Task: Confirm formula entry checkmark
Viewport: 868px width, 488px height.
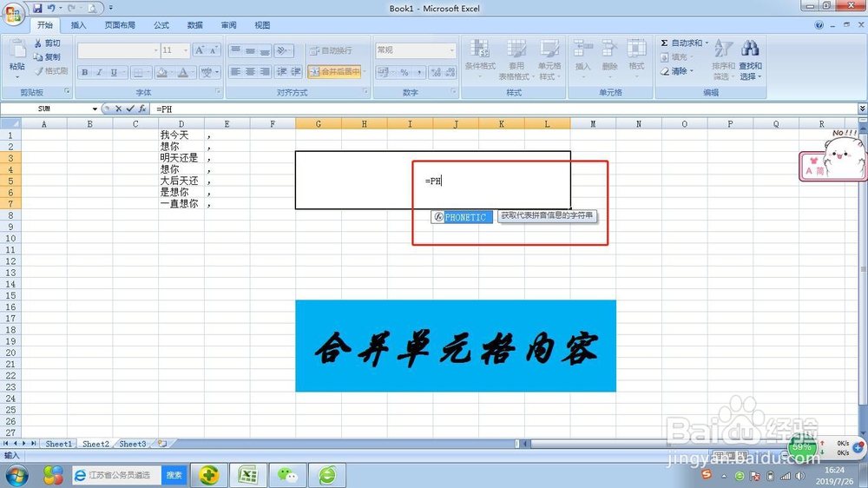Action: 130,109
